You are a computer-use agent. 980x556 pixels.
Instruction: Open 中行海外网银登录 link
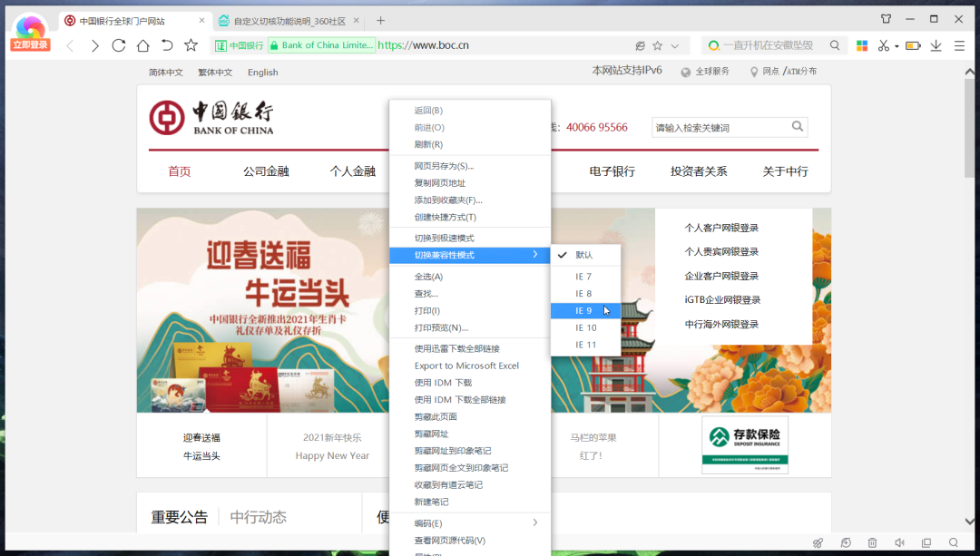721,324
